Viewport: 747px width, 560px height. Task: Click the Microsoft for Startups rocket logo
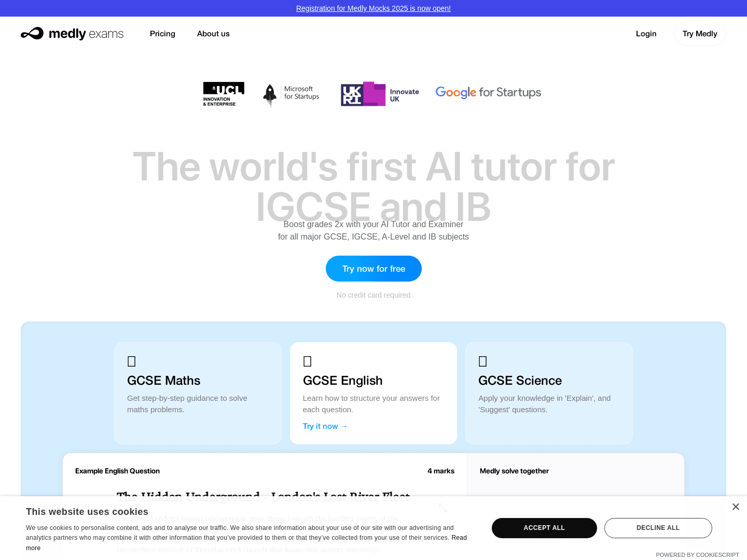point(290,95)
